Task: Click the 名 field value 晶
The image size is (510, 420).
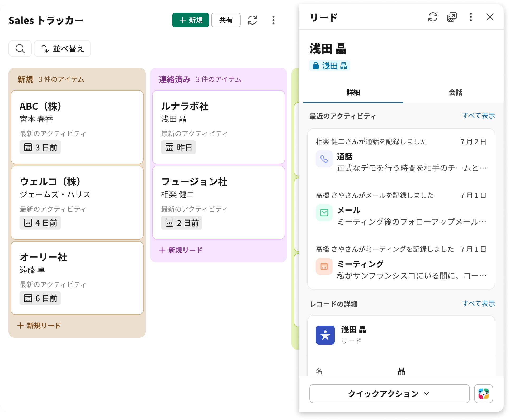Action: click(402, 371)
